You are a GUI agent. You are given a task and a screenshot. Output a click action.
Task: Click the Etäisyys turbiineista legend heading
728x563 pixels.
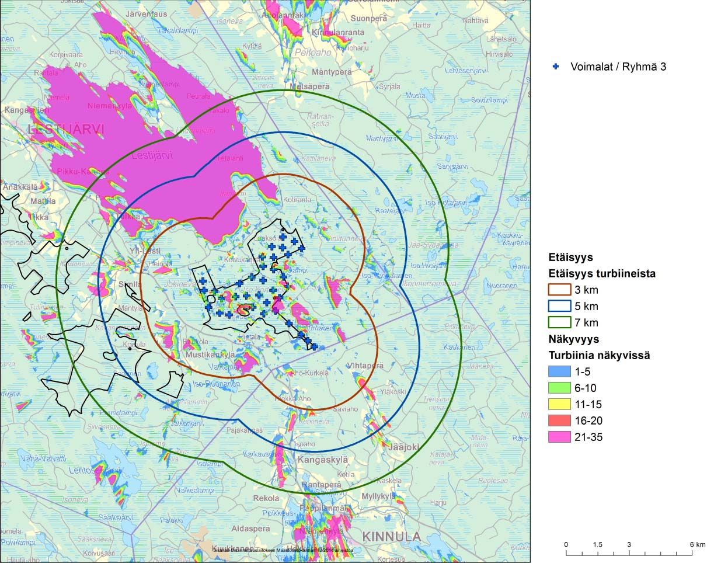point(602,273)
